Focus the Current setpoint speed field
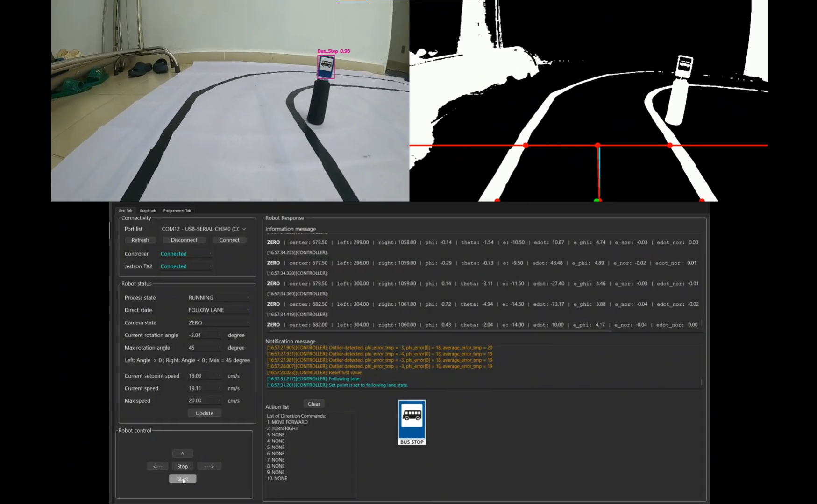This screenshot has height=504, width=817. click(x=204, y=376)
